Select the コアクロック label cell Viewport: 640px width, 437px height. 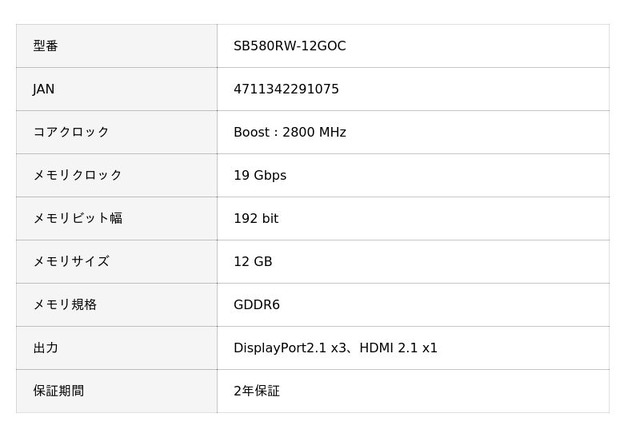[x=117, y=132]
